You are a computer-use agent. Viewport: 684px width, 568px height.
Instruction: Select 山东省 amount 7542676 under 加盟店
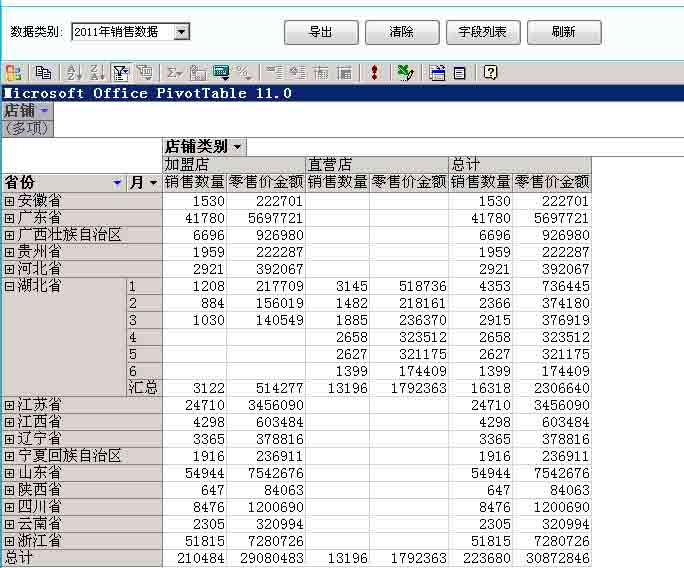266,473
